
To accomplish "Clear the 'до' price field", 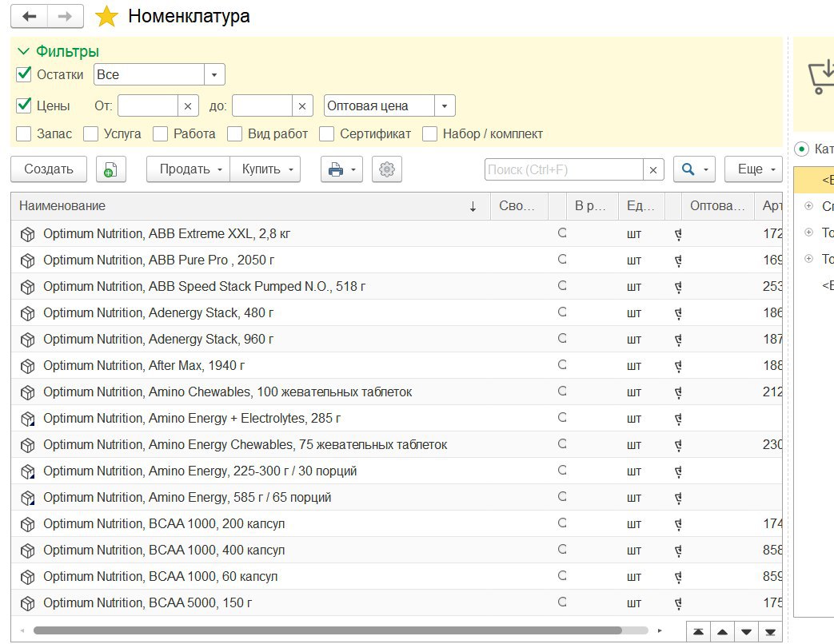I will click(x=302, y=105).
